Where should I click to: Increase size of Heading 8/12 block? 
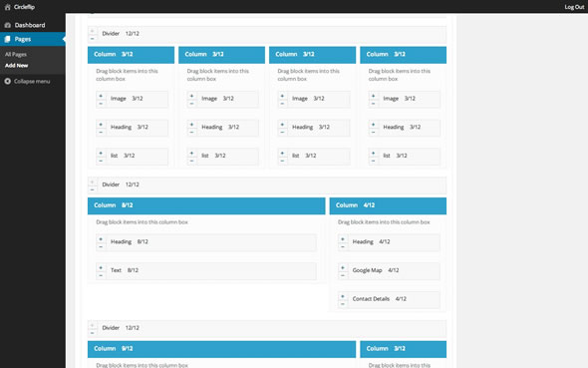point(101,239)
